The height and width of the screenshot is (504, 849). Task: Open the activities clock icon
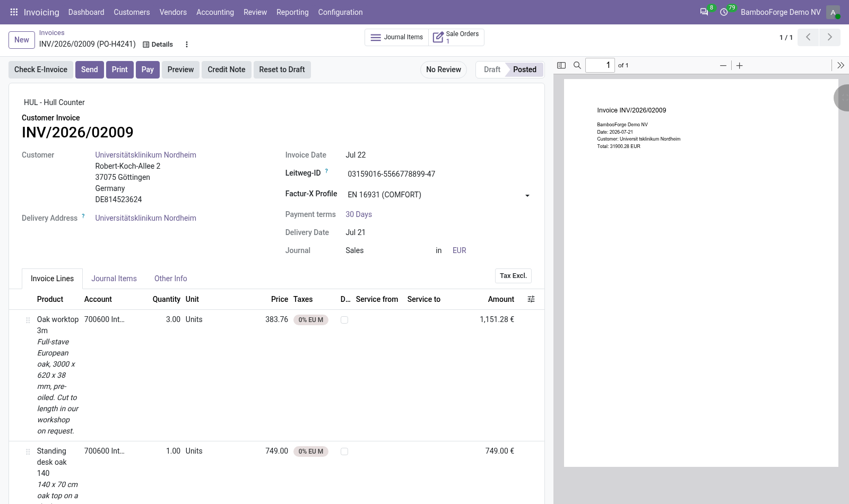[x=724, y=12]
